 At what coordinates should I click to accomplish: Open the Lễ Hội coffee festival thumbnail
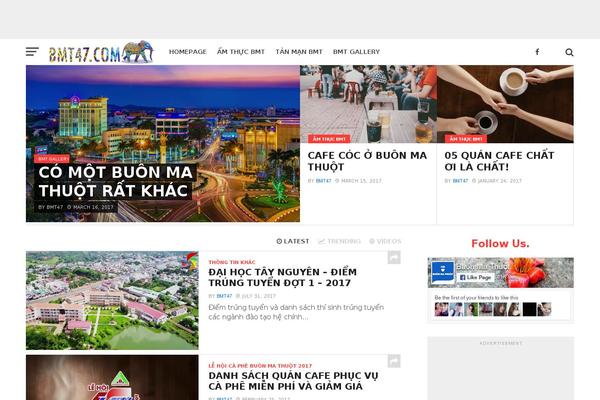[112, 377]
